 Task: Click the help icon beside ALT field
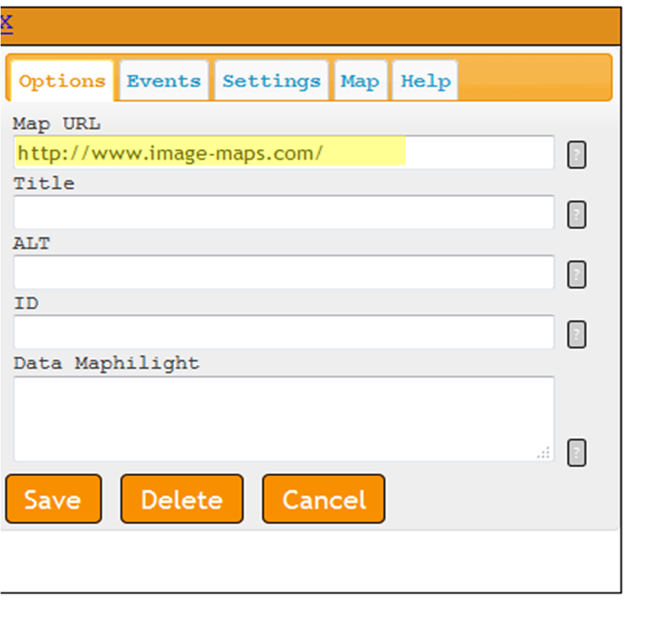(576, 274)
